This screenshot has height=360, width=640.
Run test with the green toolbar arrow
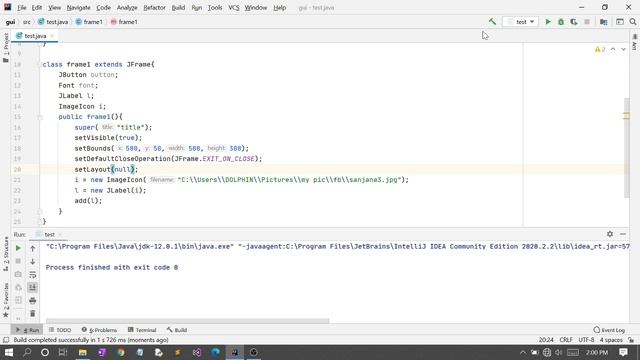click(x=548, y=22)
